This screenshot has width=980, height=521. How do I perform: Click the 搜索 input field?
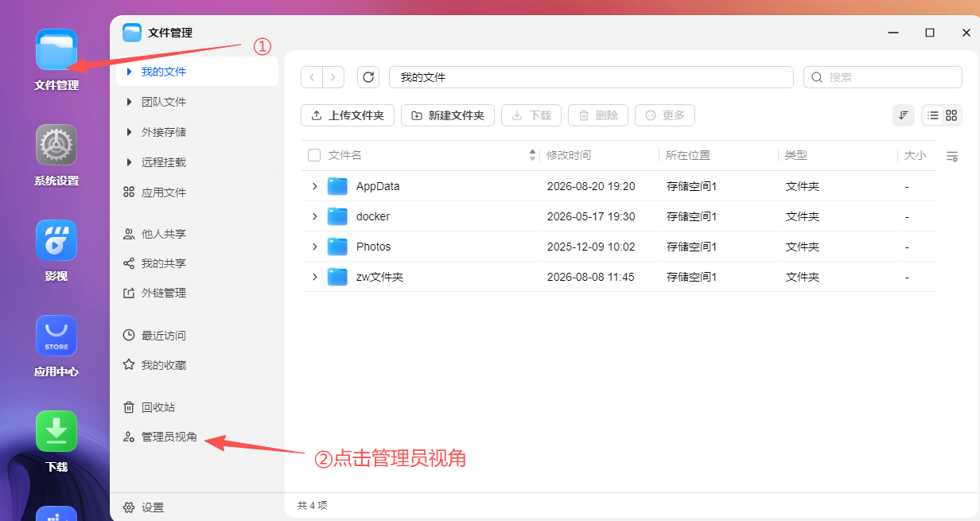(883, 77)
